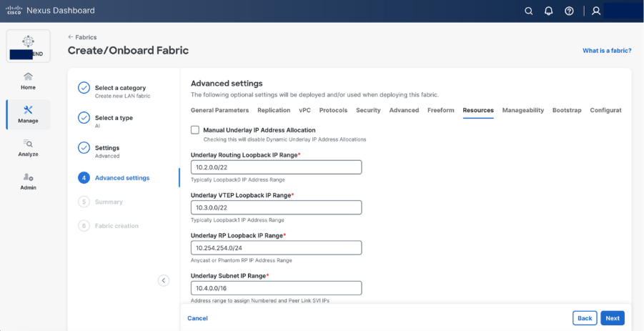This screenshot has width=644, height=331.
Task: Open the Admin section in sidebar
Action: point(28,181)
